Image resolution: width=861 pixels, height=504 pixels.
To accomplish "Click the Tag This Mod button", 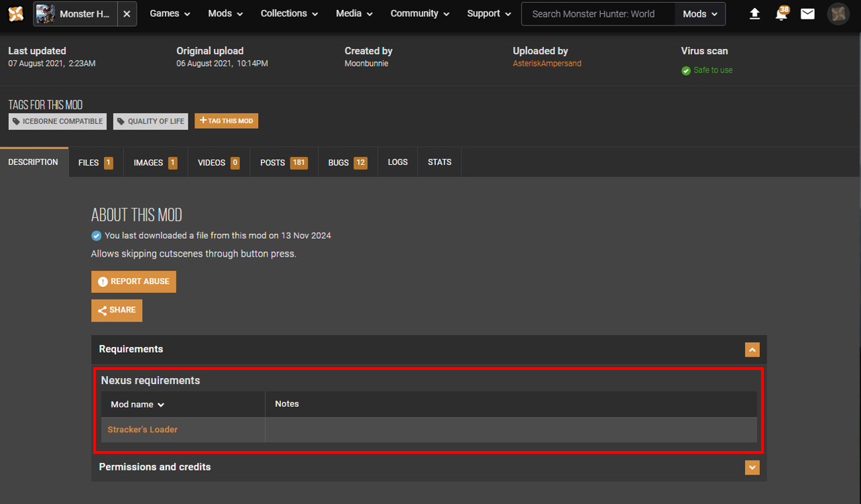I will tap(227, 121).
